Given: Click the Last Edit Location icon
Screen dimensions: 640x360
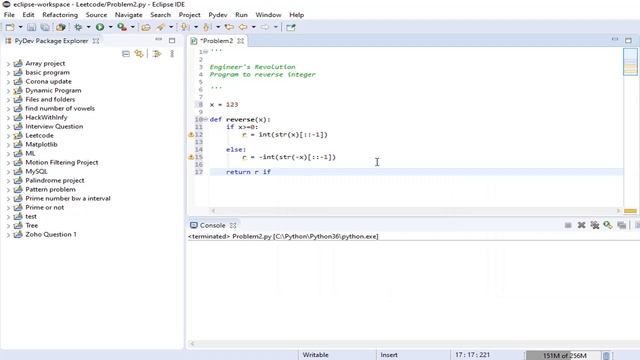Looking at the screenshot, I should pos(229,27).
